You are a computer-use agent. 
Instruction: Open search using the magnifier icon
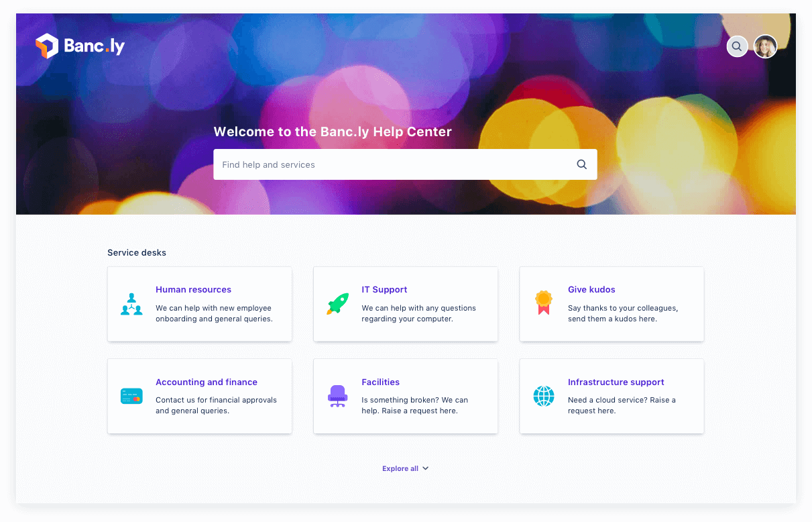coord(737,46)
